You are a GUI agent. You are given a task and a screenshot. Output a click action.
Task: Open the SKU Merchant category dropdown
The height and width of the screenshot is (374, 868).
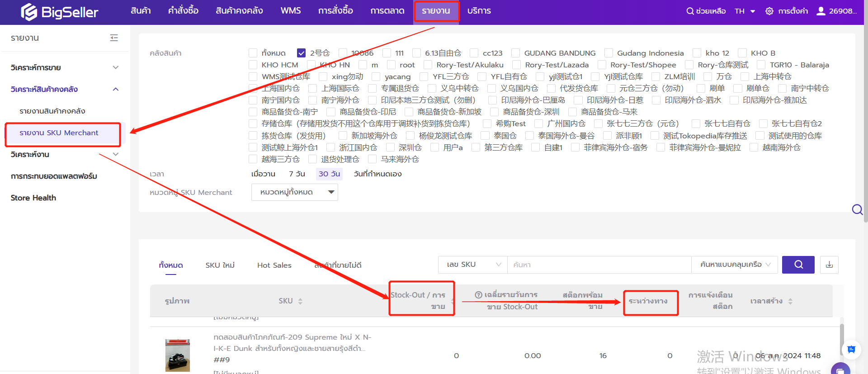tap(294, 192)
